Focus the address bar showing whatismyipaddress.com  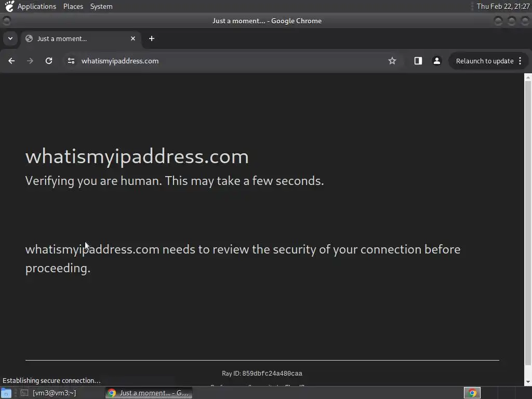coord(224,61)
